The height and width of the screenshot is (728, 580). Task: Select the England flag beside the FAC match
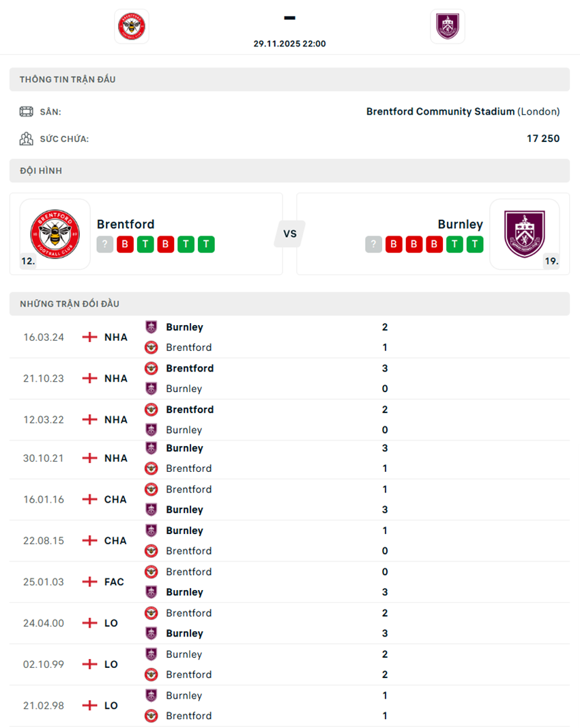(89, 582)
